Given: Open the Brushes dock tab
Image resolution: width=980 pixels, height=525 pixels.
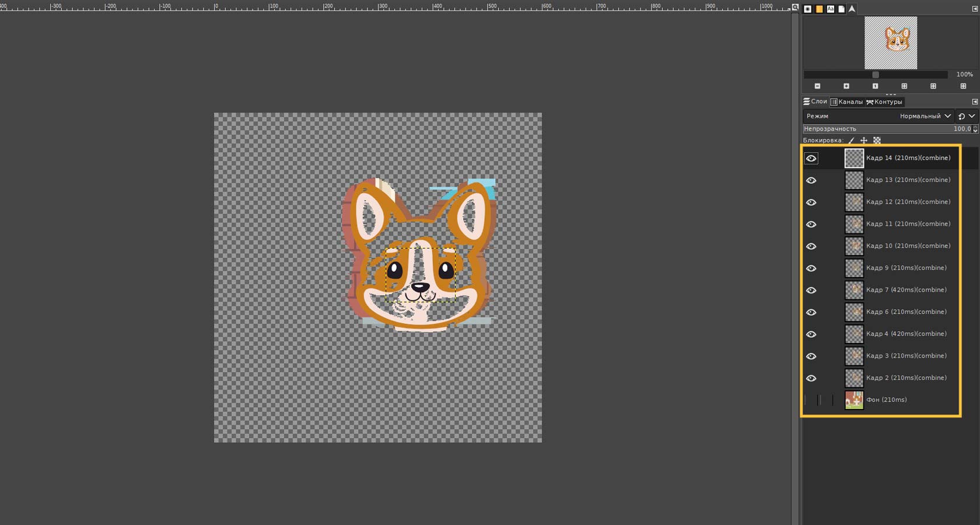Looking at the screenshot, I should click(808, 9).
